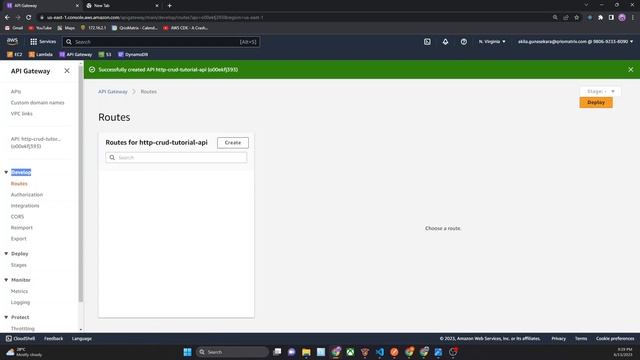This screenshot has height=360, width=640.
Task: Open a new browser tab
Action: 169,6
